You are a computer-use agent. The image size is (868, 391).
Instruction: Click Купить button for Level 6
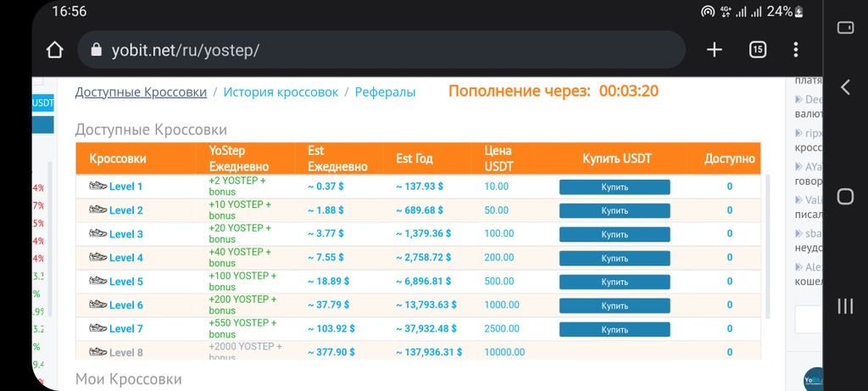pos(615,305)
